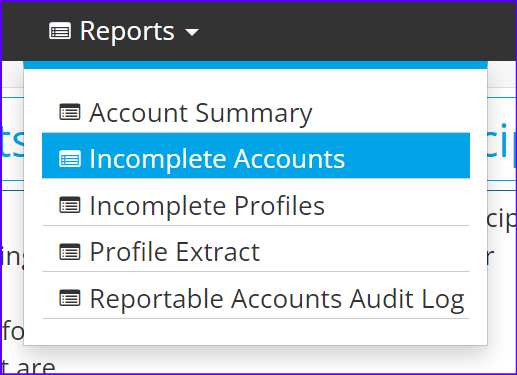This screenshot has width=517, height=375.
Task: Click the blue accent strip atop dropdown
Action: pyautogui.click(x=255, y=65)
